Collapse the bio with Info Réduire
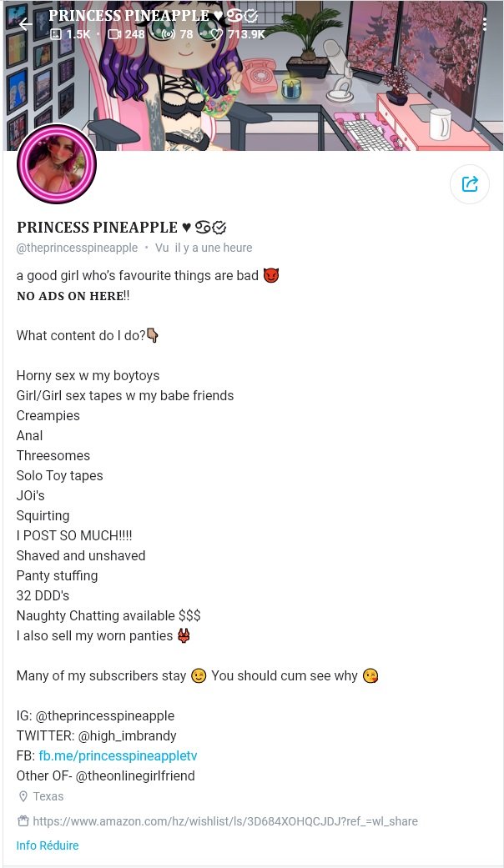Viewport: 504px width, 868px height. [x=48, y=845]
